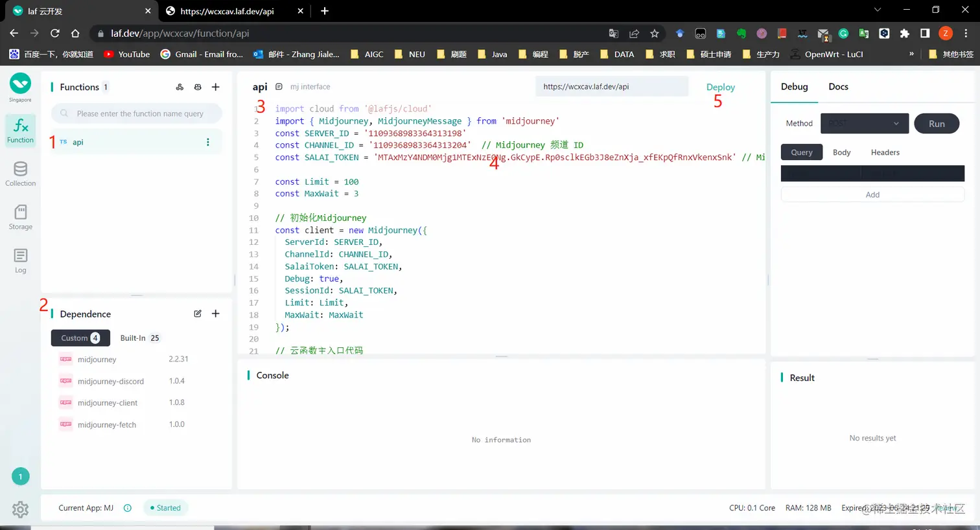Screen dimensions: 980x530
Task: Close the wcxcav.laf.dev/api browser tab
Action: coord(300,11)
